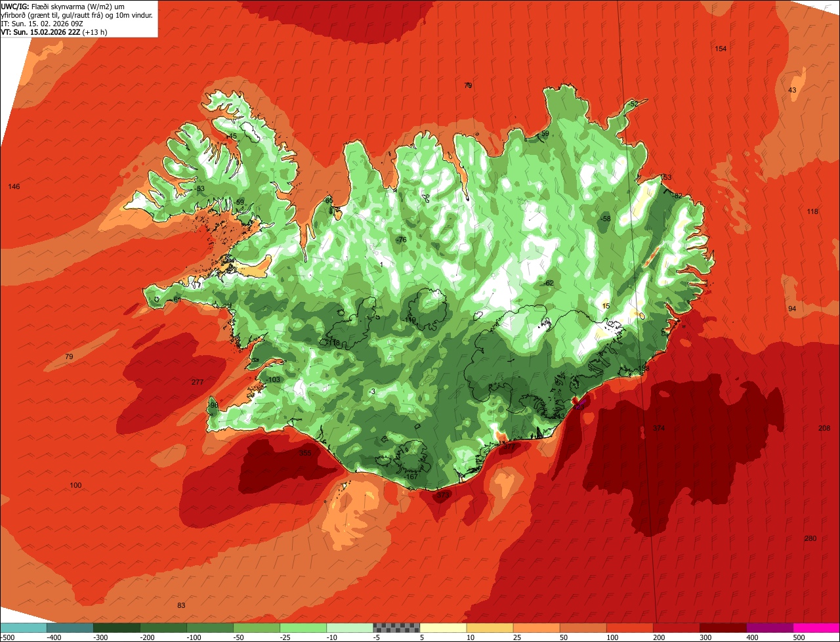
Task: Click the value 377 on the map
Action: 509,446
